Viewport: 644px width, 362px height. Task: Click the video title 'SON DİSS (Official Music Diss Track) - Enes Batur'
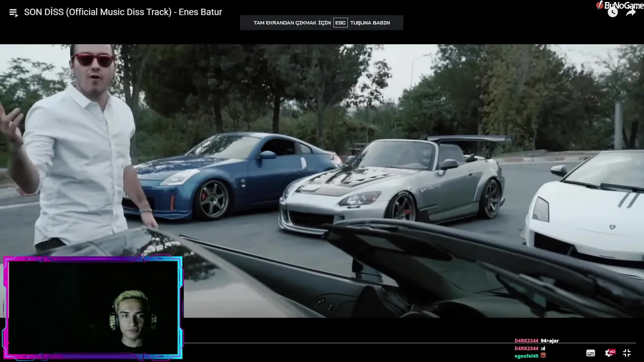click(x=123, y=12)
